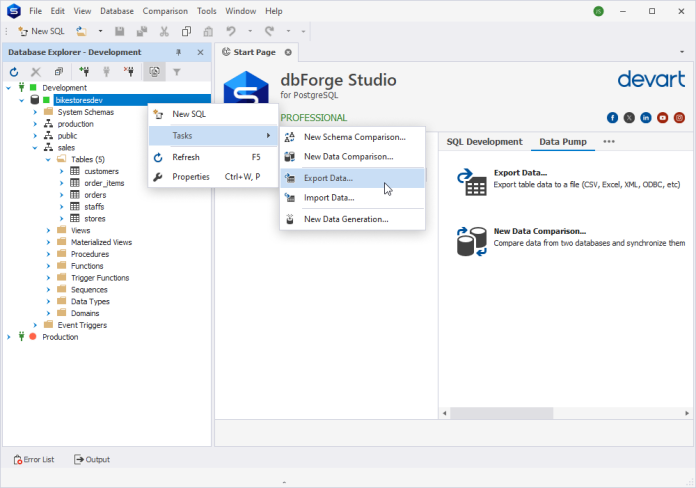Screen dimensions: 696x488
Task: Click the Redo toolbar icon
Action: point(269,31)
